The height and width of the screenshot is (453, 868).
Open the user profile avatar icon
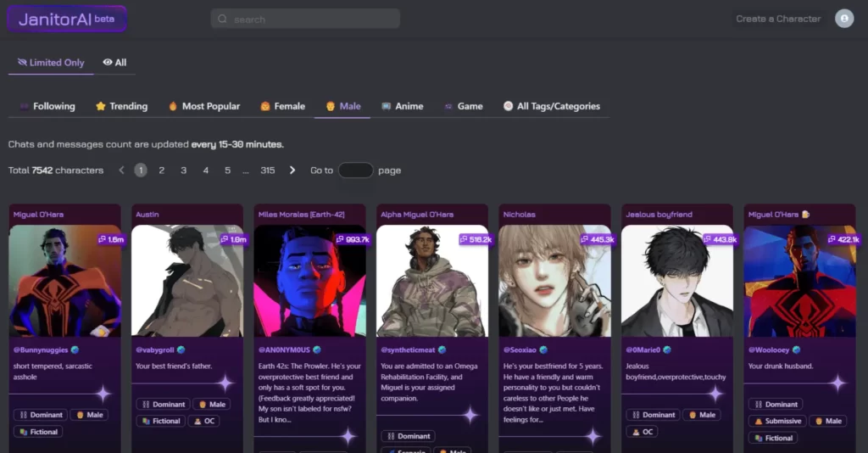click(843, 19)
